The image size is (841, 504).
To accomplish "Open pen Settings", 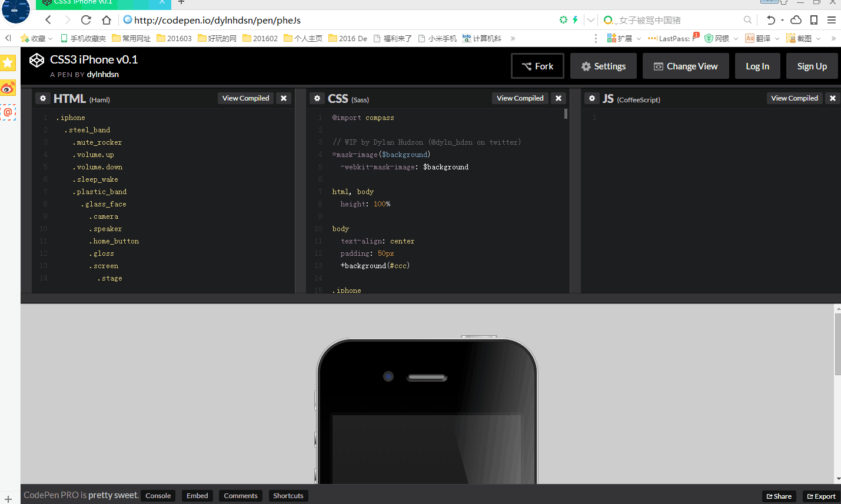I will coord(603,66).
